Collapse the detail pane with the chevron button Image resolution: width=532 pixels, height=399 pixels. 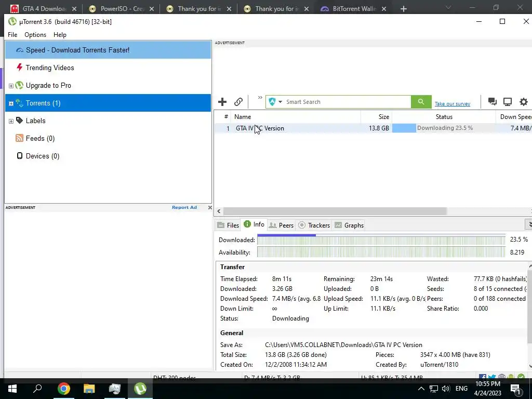pos(528,224)
